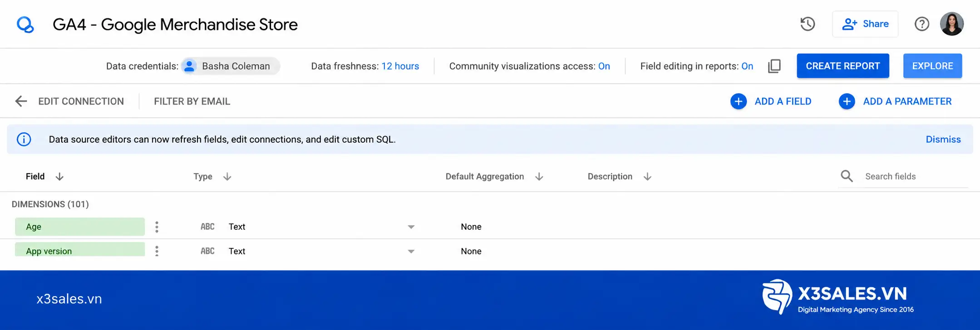
Task: Open Data credentials Basha Coleman chip
Action: click(x=231, y=66)
